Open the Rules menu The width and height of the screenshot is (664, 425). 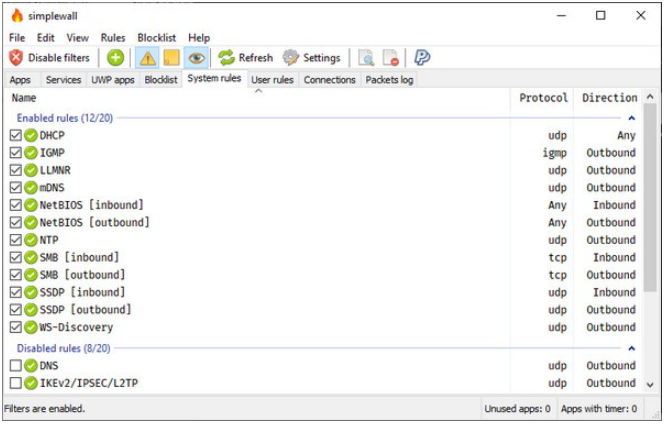pyautogui.click(x=113, y=38)
